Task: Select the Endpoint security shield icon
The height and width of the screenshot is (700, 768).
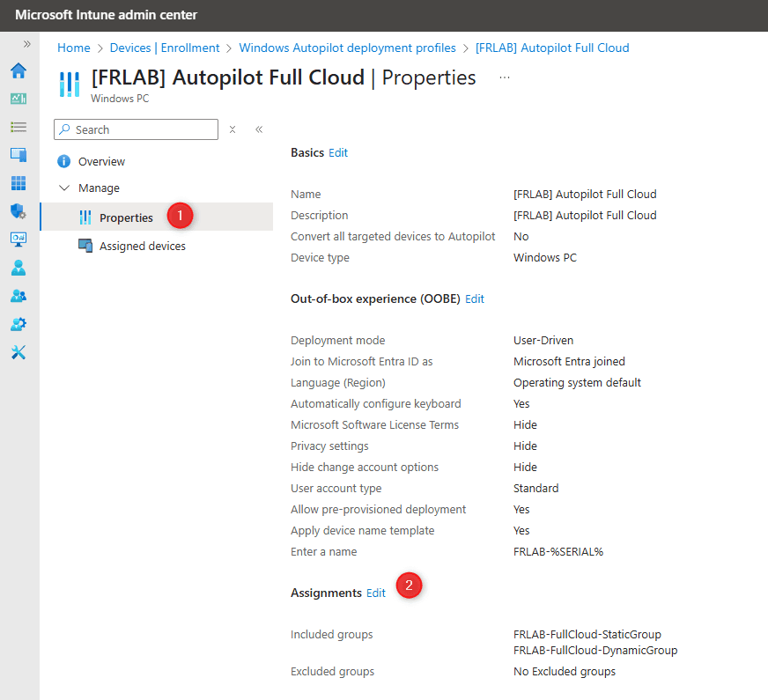Action: [x=18, y=211]
